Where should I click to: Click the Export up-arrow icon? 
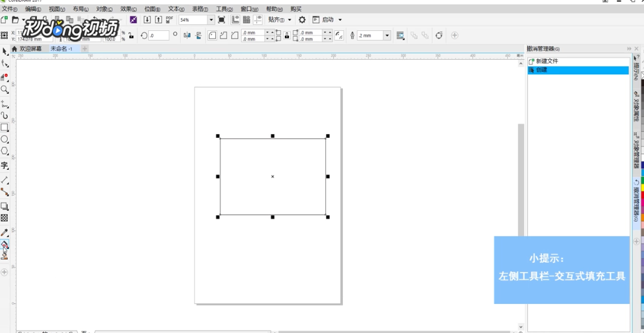158,20
